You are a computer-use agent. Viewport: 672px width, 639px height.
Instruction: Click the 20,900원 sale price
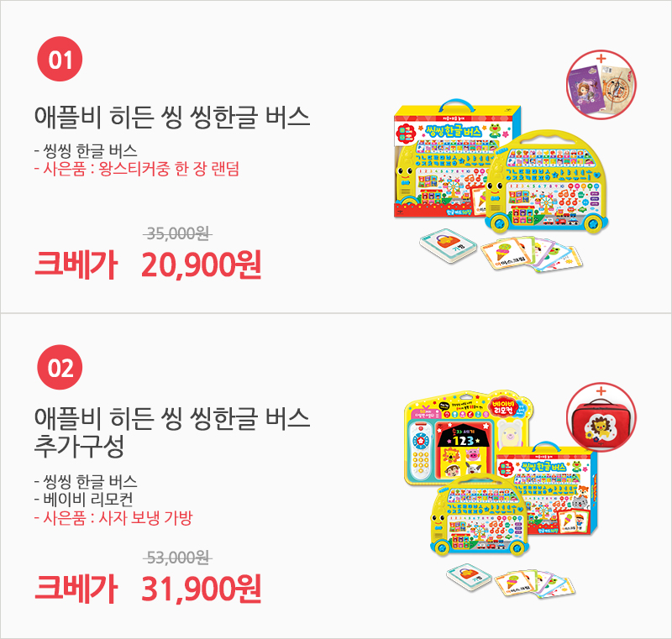201,265
